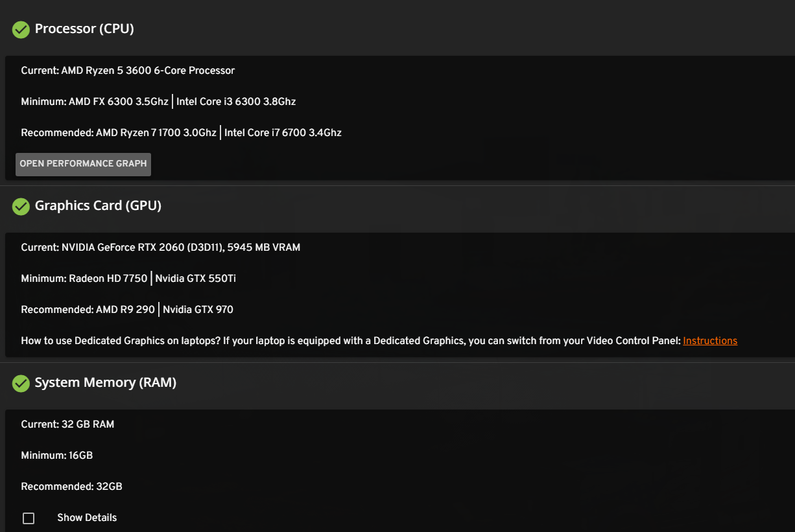Viewport: 795px width, 532px height.
Task: Collapse the Processor (CPU) section header
Action: pyautogui.click(x=397, y=29)
